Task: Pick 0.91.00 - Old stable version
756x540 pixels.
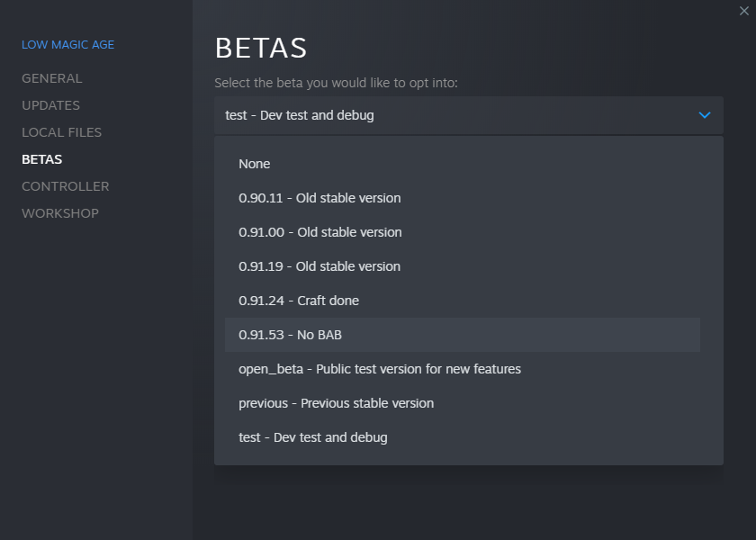Action: [463, 232]
